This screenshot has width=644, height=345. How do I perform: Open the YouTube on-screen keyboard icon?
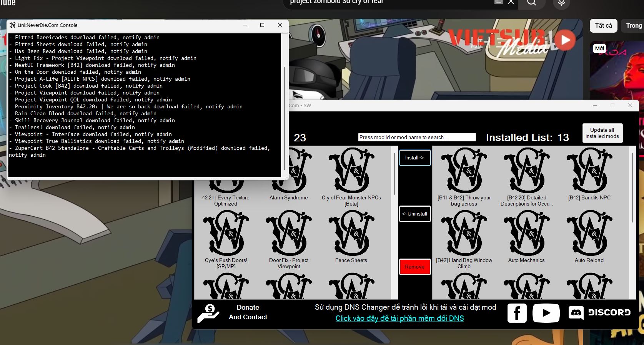tap(499, 2)
